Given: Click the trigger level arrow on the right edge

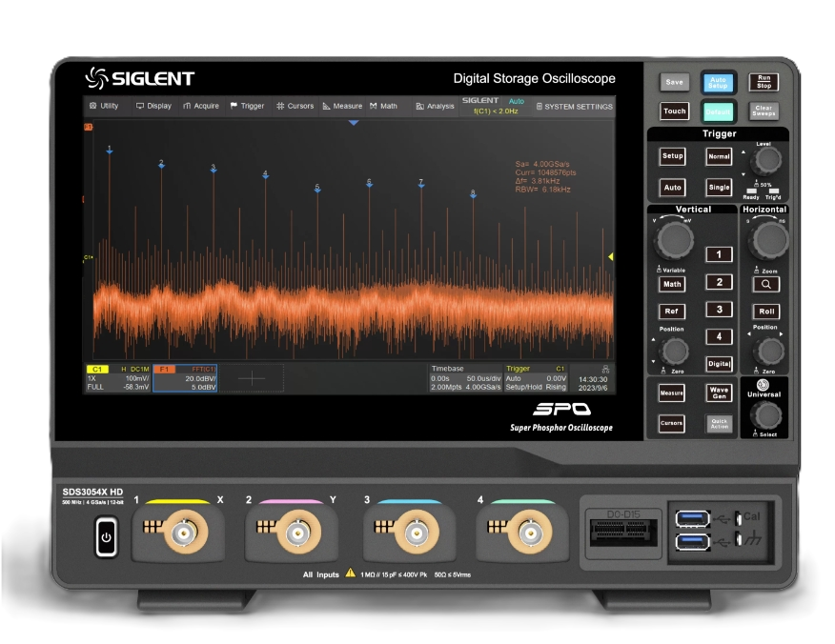Looking at the screenshot, I should pos(611,257).
